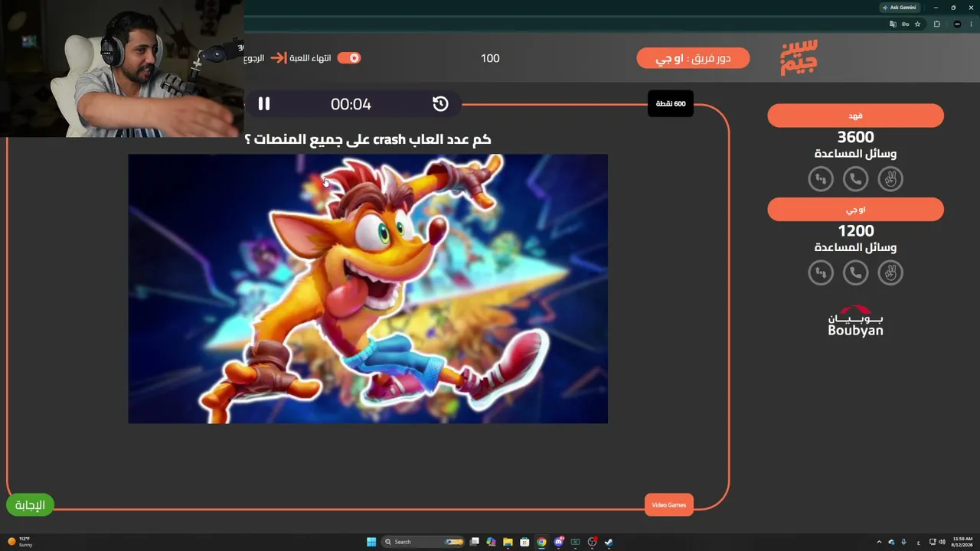Click the انتهاء اللعبة end game label
The width and height of the screenshot is (980, 551).
point(311,58)
